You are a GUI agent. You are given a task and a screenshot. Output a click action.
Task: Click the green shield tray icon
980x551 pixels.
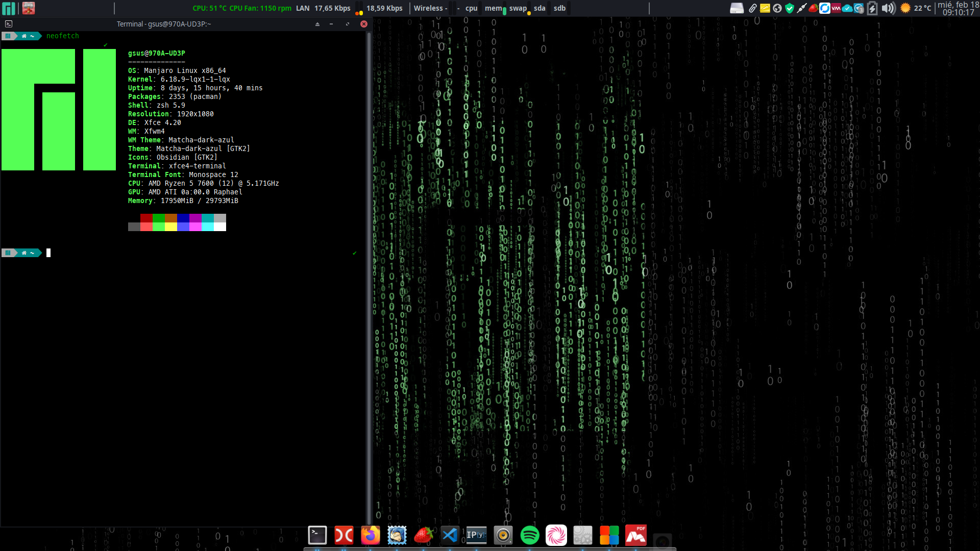[x=790, y=8]
